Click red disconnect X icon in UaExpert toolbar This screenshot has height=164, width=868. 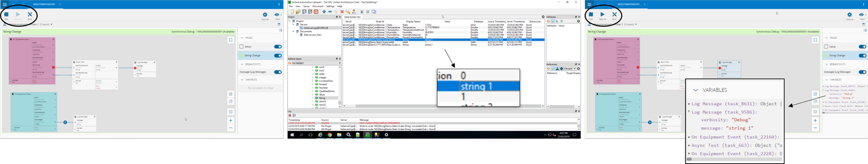[342, 12]
